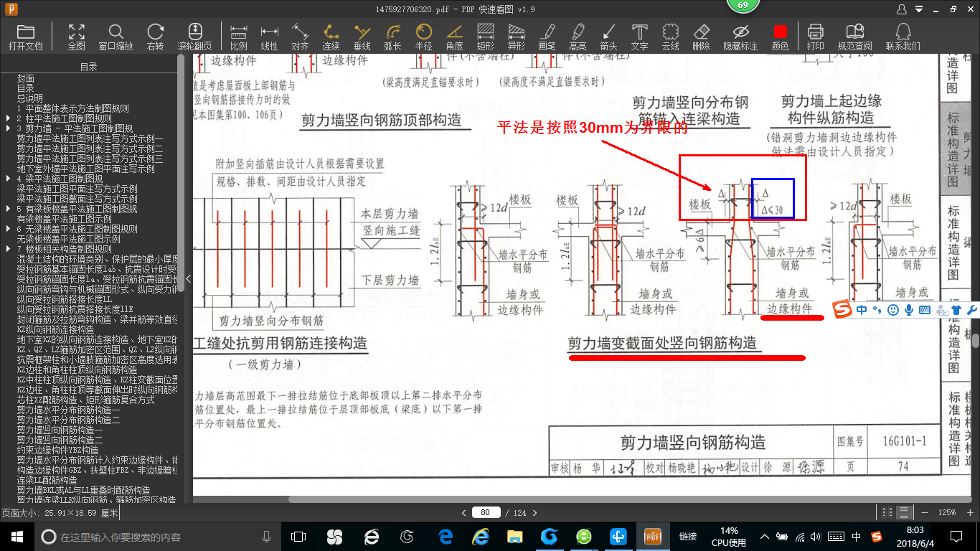This screenshot has width=980, height=551.
Task: Expand the 无梁板楼盖平法施工图制图规则 node
Action: [x=8, y=229]
